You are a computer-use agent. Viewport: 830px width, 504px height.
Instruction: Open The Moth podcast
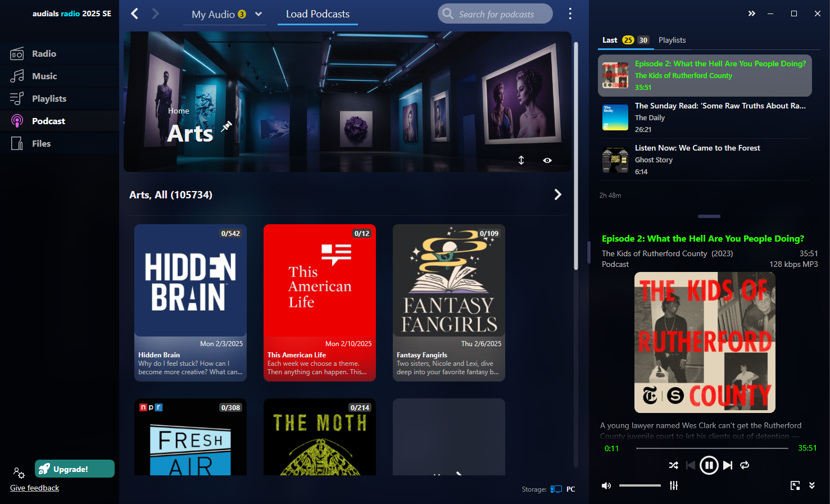(x=320, y=437)
